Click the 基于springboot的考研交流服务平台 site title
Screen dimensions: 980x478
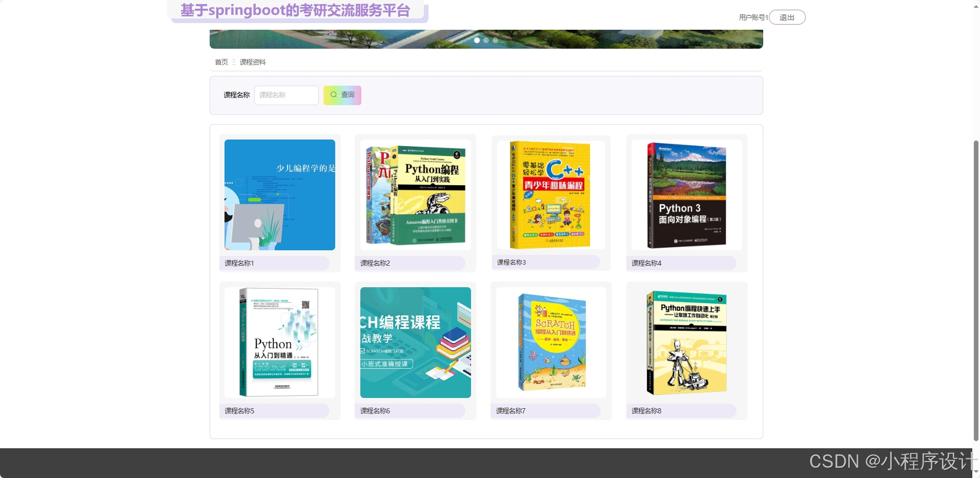[295, 10]
